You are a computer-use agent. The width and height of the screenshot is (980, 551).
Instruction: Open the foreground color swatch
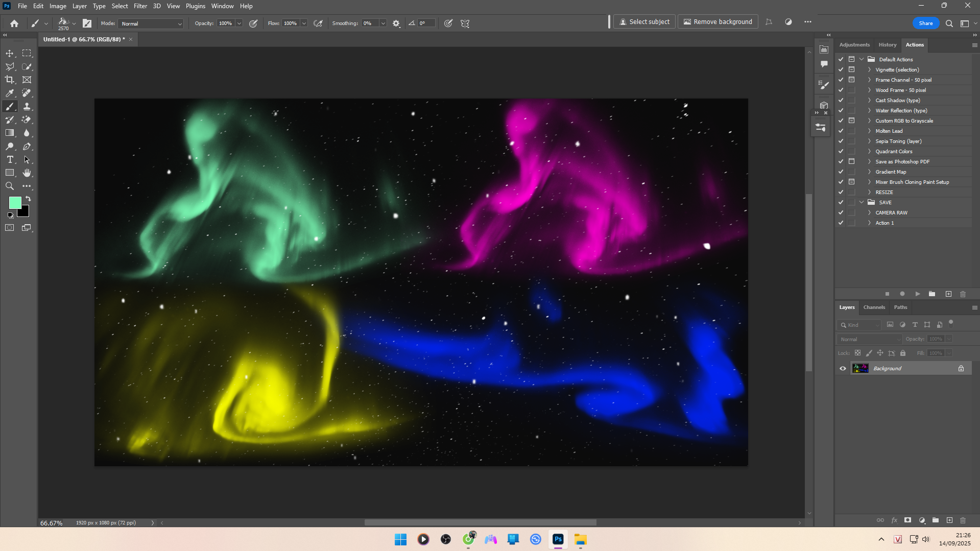[x=15, y=203]
